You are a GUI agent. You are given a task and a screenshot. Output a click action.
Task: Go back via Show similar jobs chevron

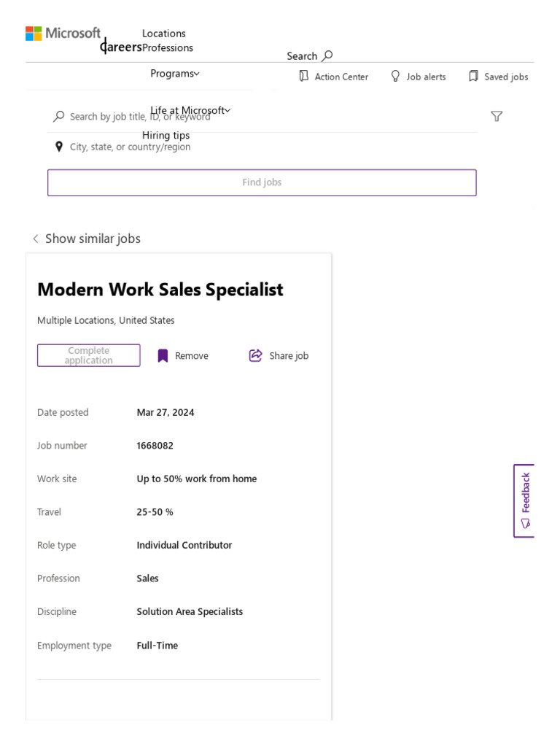tap(36, 239)
